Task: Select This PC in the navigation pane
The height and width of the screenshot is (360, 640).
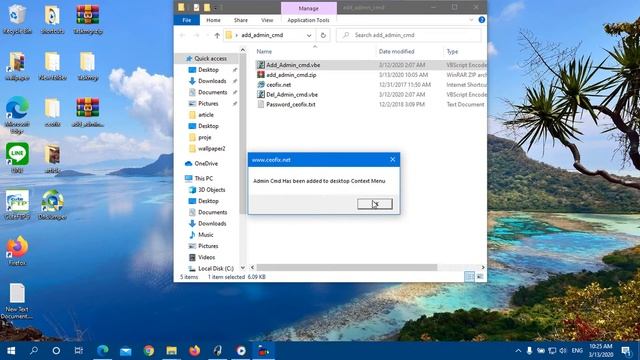Action: click(x=203, y=178)
